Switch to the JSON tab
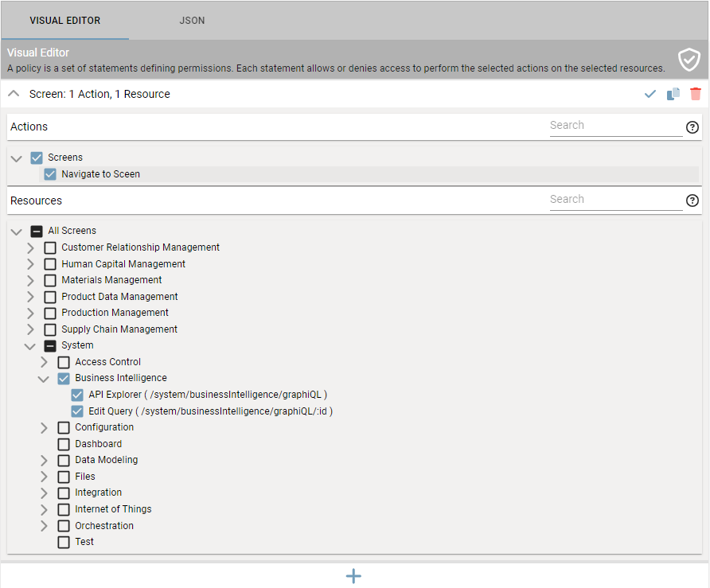Viewport: 710px width, 588px height. pos(192,21)
